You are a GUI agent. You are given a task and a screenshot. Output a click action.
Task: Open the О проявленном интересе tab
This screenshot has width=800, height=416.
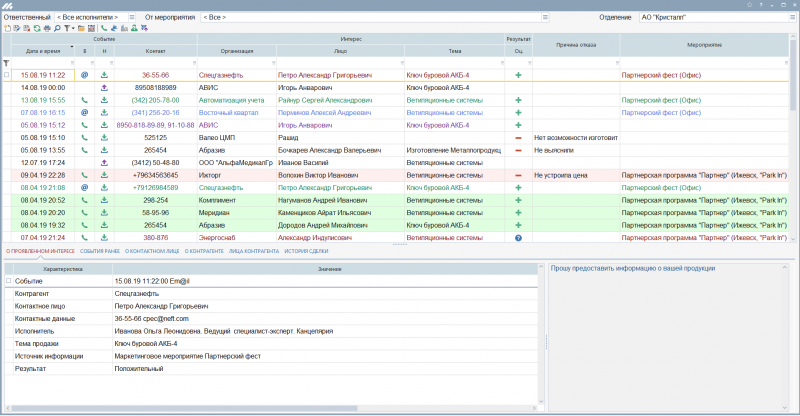coord(40,251)
